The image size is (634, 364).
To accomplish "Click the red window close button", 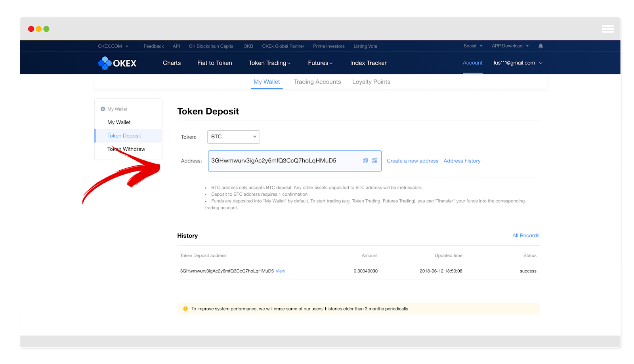I will tap(31, 29).
